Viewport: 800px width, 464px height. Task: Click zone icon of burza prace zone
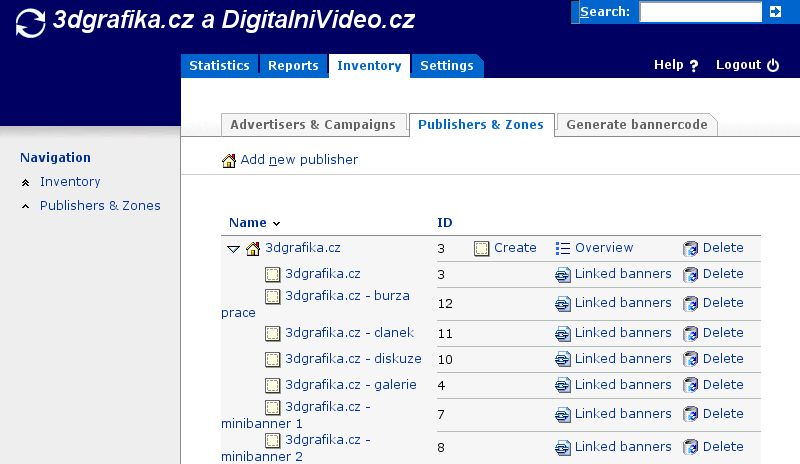[x=272, y=297]
